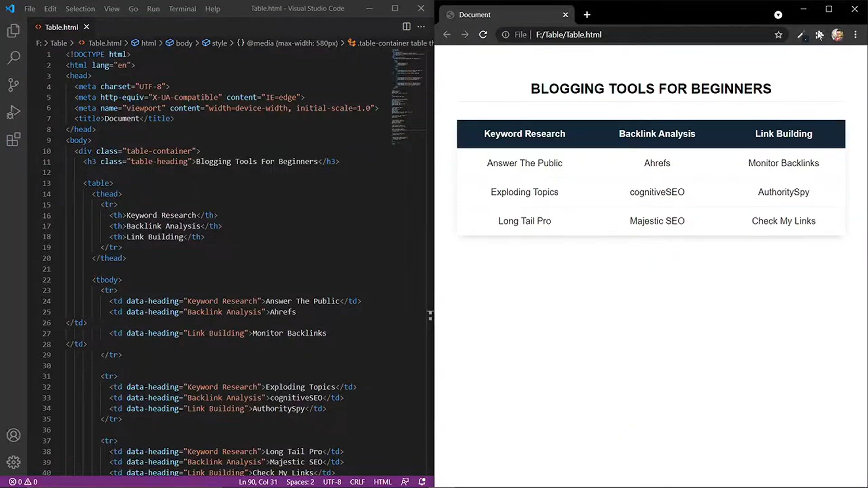Click the code minimap in the editor
This screenshot has height=488, width=868.
pyautogui.click(x=409, y=97)
